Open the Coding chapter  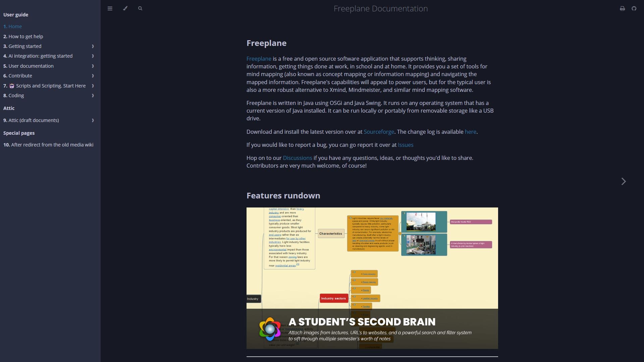(14, 96)
